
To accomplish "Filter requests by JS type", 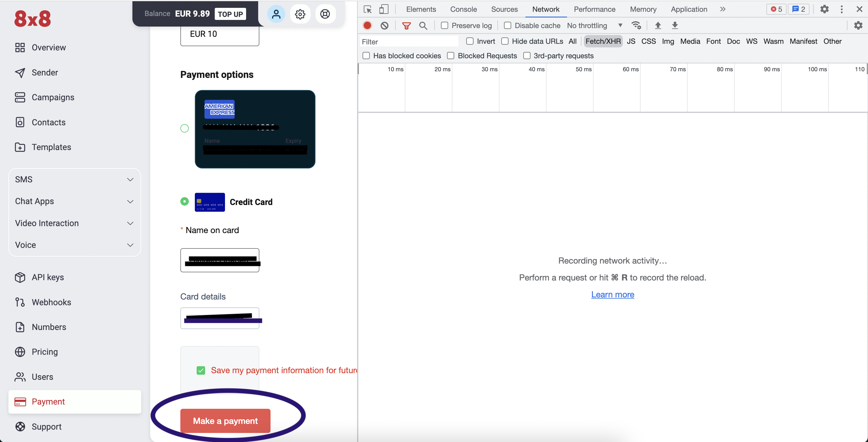I will (631, 41).
